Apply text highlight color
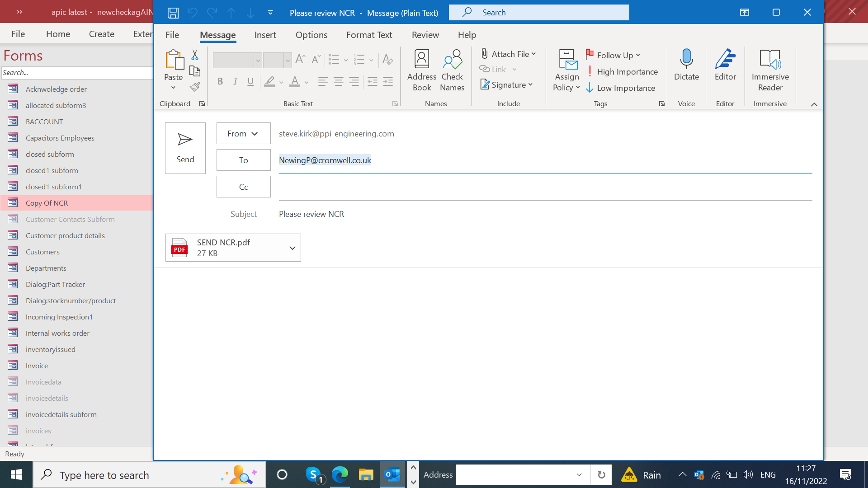Screen dimensions: 868x488 point(269,82)
